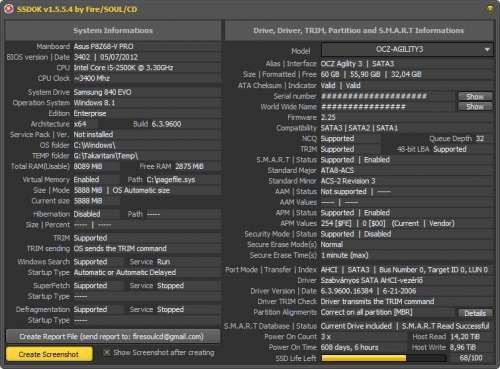This screenshot has height=369, width=500.
Task: Click the pagefile path C:\pagefile.sys
Action: [171, 180]
